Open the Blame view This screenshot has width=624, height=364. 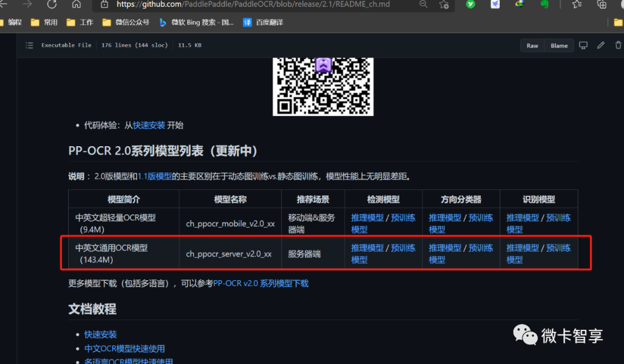[559, 46]
